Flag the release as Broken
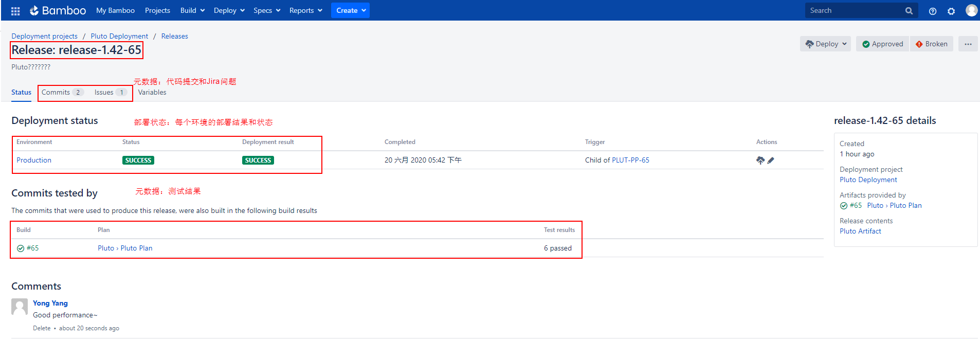The image size is (980, 339). (x=931, y=44)
